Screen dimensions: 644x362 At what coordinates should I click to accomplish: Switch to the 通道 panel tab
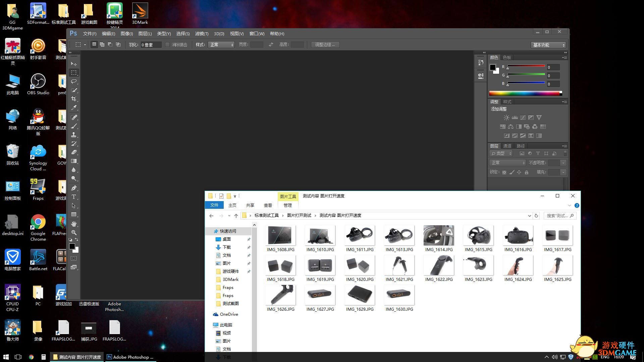coord(507,146)
